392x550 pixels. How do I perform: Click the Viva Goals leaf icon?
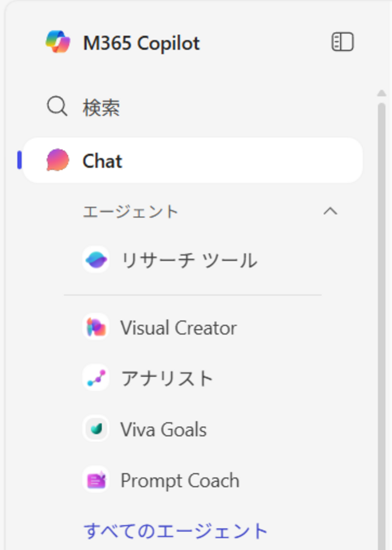click(x=96, y=428)
